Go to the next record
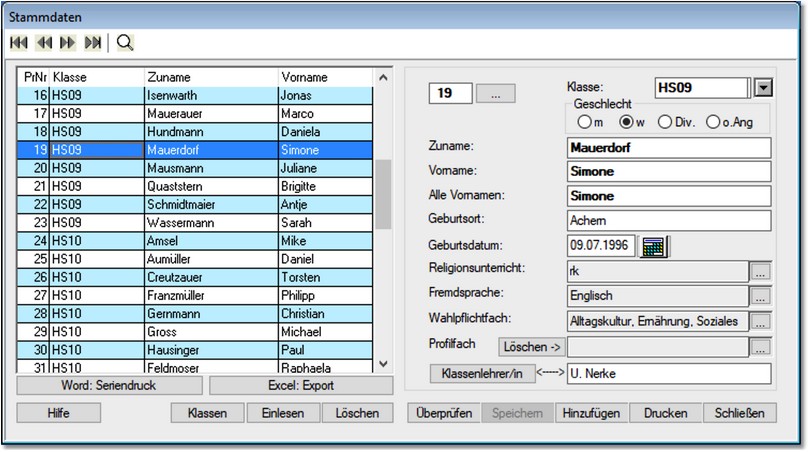808x452 pixels. click(x=68, y=43)
